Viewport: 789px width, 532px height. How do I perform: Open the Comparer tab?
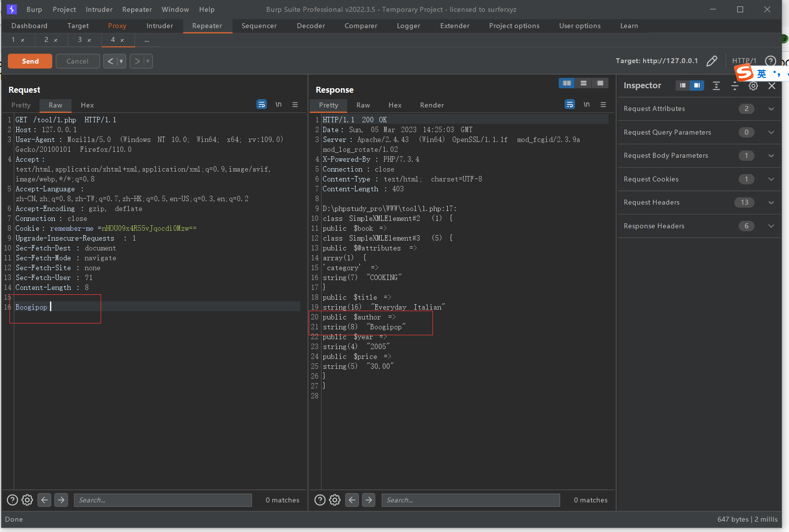[x=361, y=26]
